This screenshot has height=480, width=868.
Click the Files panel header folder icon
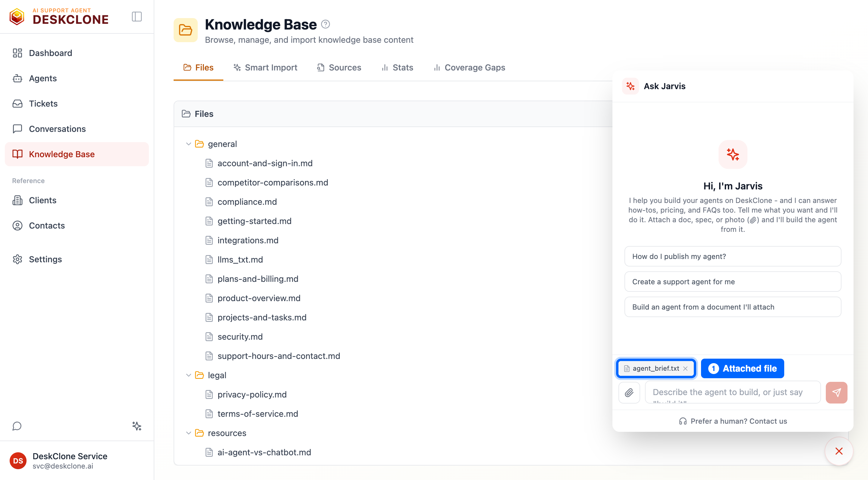coord(186,114)
